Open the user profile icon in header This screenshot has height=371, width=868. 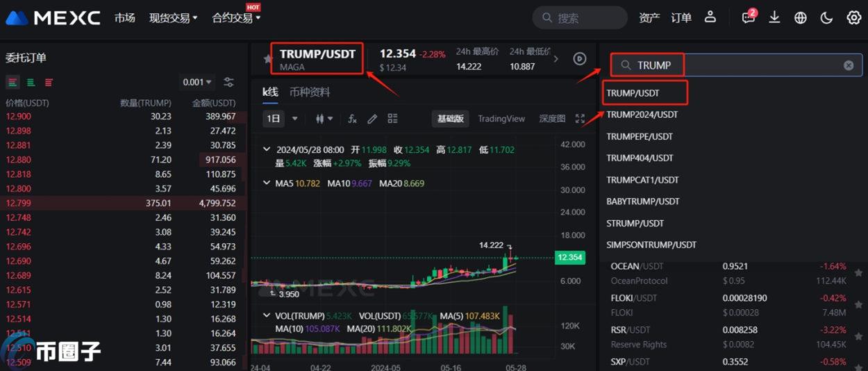point(710,17)
